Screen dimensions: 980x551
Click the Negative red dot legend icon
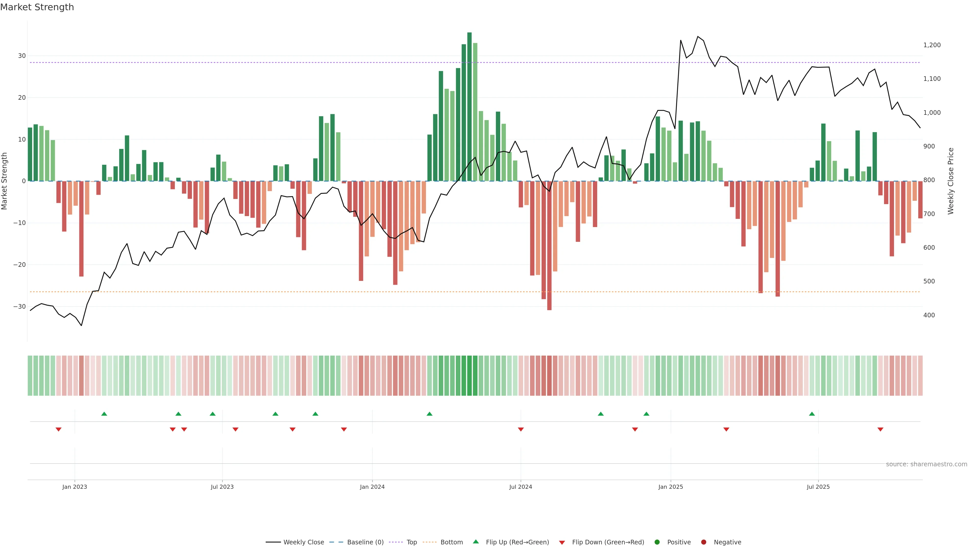click(x=704, y=542)
